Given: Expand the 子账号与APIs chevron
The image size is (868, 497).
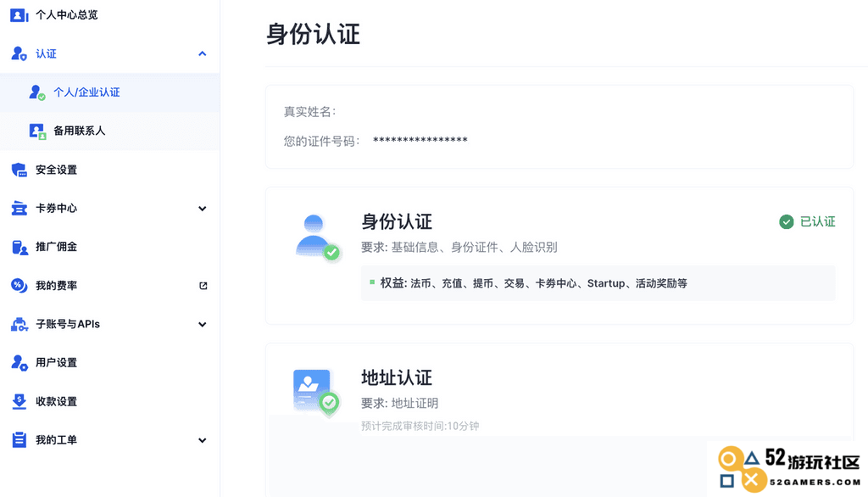Looking at the screenshot, I should click(x=203, y=325).
